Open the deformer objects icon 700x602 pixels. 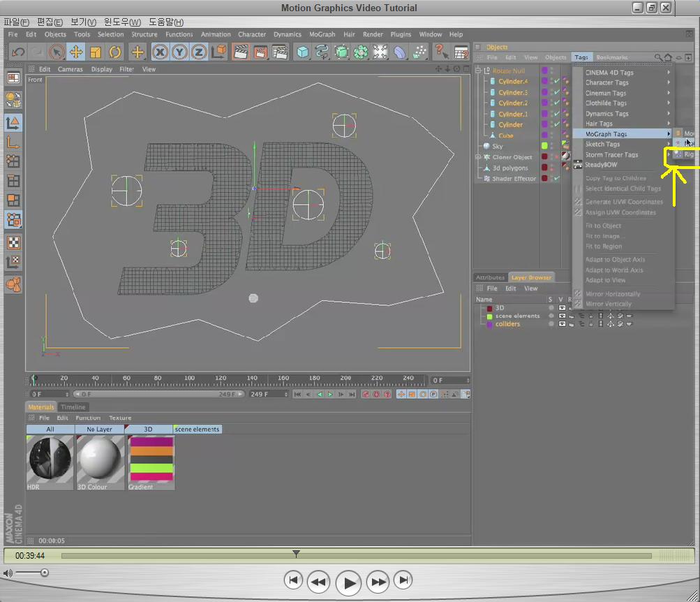coord(400,52)
